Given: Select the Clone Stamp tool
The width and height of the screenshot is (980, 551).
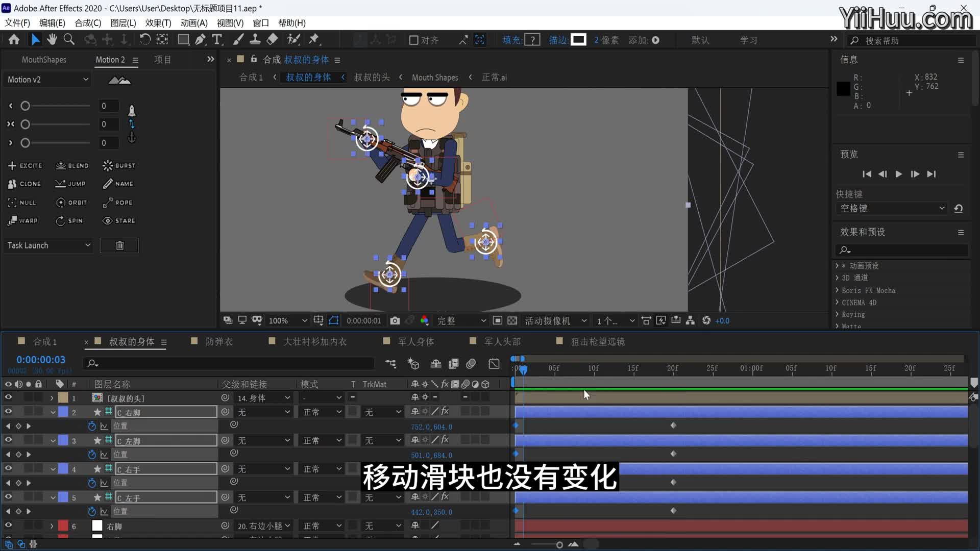Looking at the screenshot, I should click(x=255, y=39).
